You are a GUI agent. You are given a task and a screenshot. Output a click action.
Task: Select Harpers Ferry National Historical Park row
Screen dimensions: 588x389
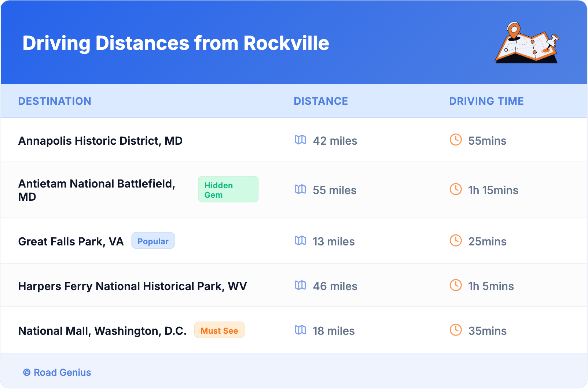coord(132,286)
